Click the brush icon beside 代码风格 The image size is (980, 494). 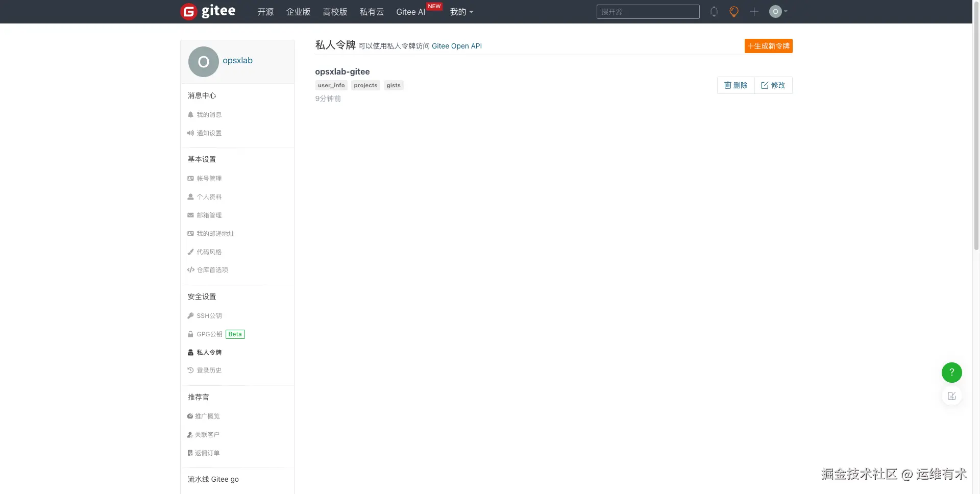tap(190, 252)
